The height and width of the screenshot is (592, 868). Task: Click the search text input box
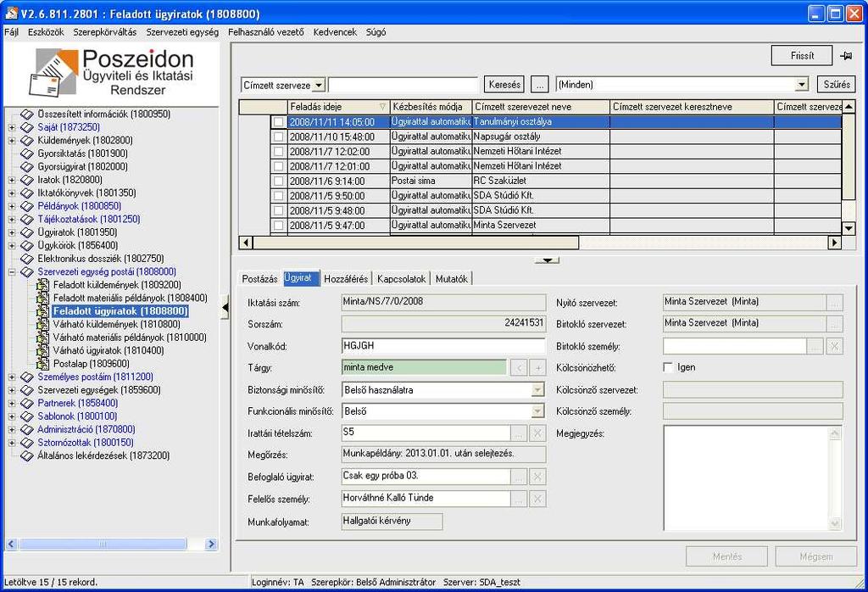[403, 85]
